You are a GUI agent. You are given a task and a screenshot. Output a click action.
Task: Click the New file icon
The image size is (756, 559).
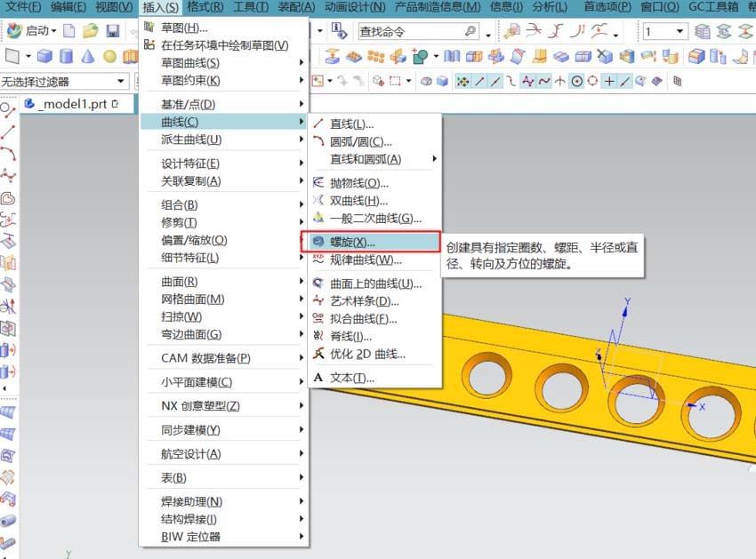point(69,28)
